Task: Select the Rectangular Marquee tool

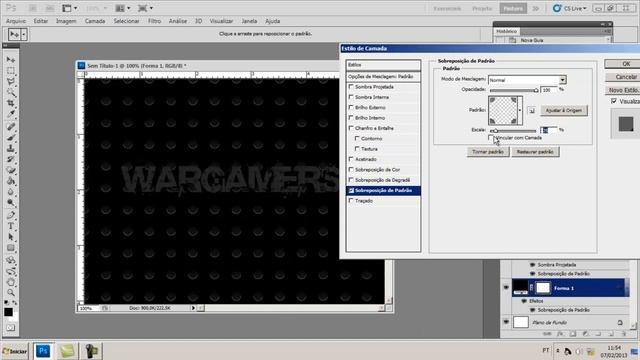Action: point(11,71)
